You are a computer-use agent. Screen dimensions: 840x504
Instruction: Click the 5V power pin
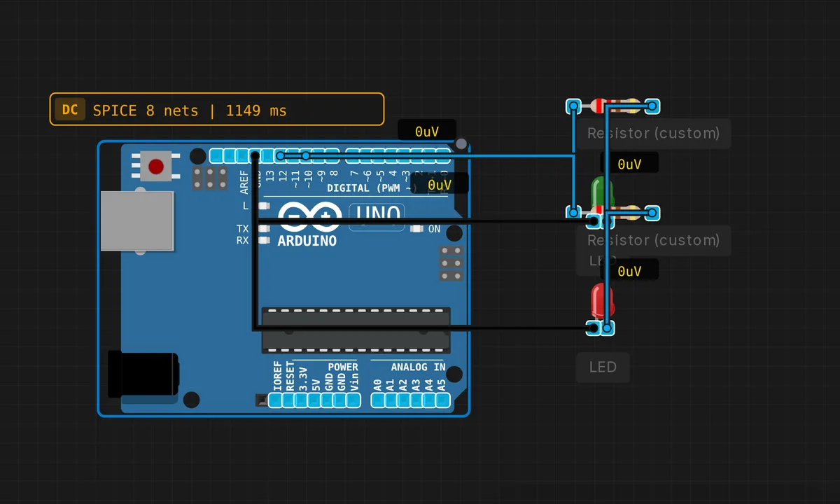pyautogui.click(x=314, y=400)
